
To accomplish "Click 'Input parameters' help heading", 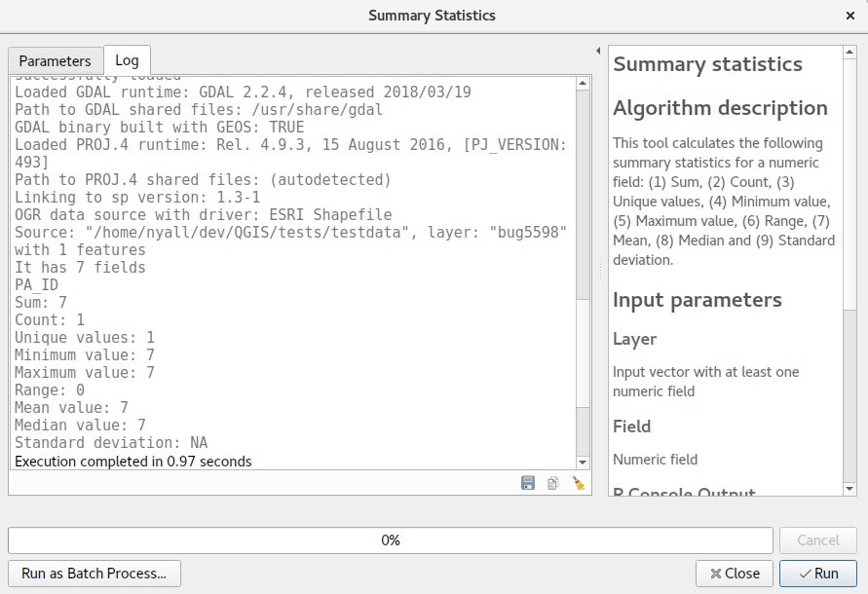I will coord(698,300).
